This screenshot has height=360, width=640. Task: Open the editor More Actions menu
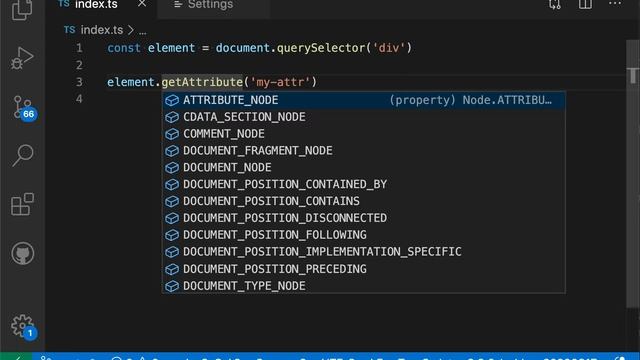(615, 4)
